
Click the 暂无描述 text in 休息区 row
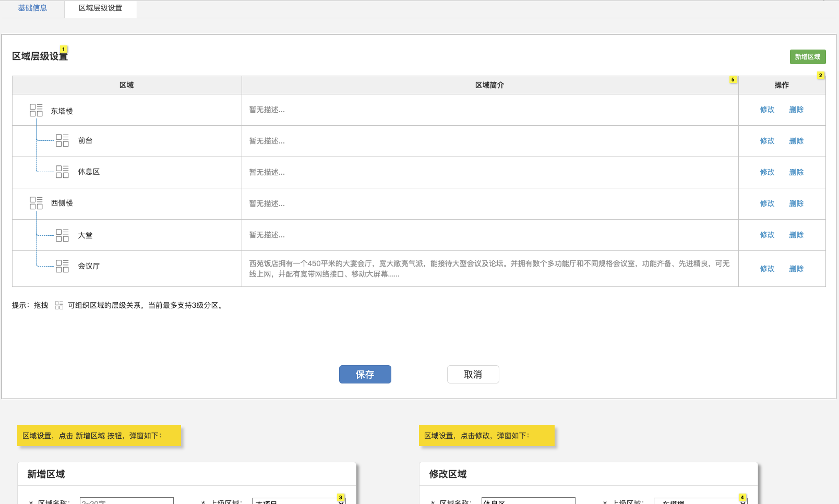coord(267,172)
